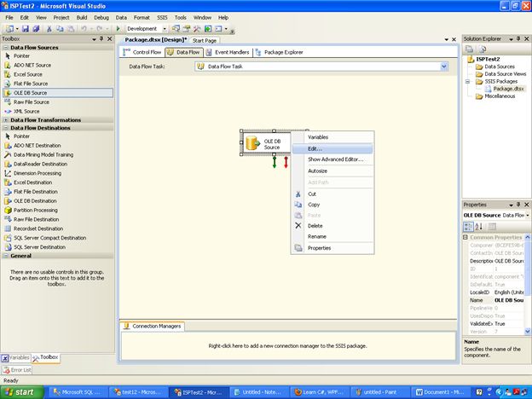532x399 pixels.
Task: Select Flat File Destination in the Toolbox
Action: [x=36, y=192]
